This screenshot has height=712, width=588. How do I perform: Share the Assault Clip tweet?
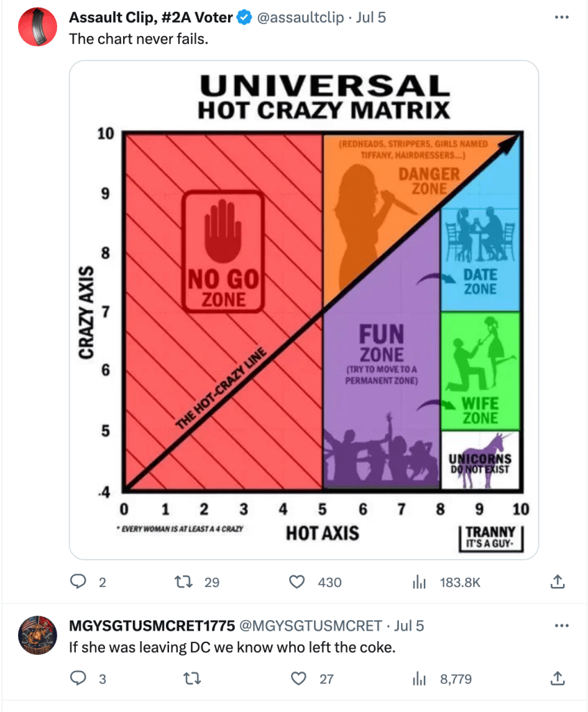pyautogui.click(x=557, y=581)
